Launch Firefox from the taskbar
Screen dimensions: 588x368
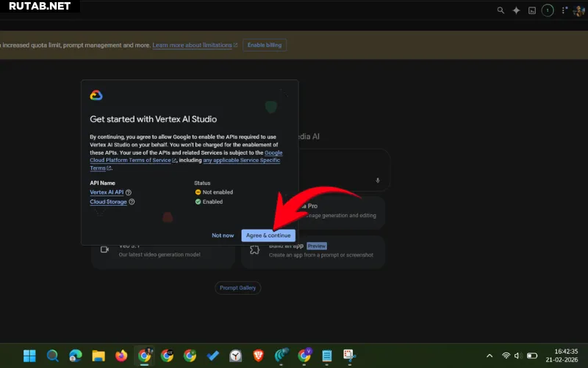[121, 356]
